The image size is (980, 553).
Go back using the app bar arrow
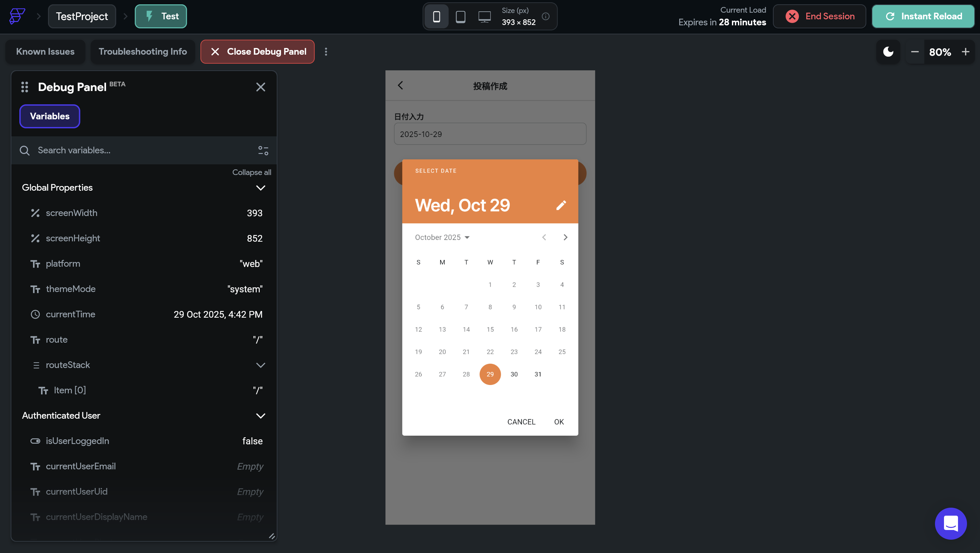point(400,86)
